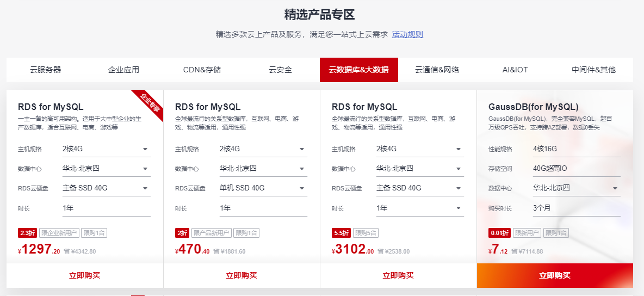Expand the 单机 SSD 40G disk dropdown
Viewport: 644px width, 296px height.
pos(263,188)
